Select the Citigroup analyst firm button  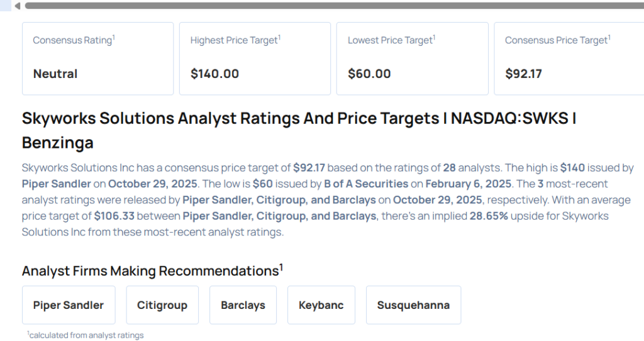coord(162,305)
